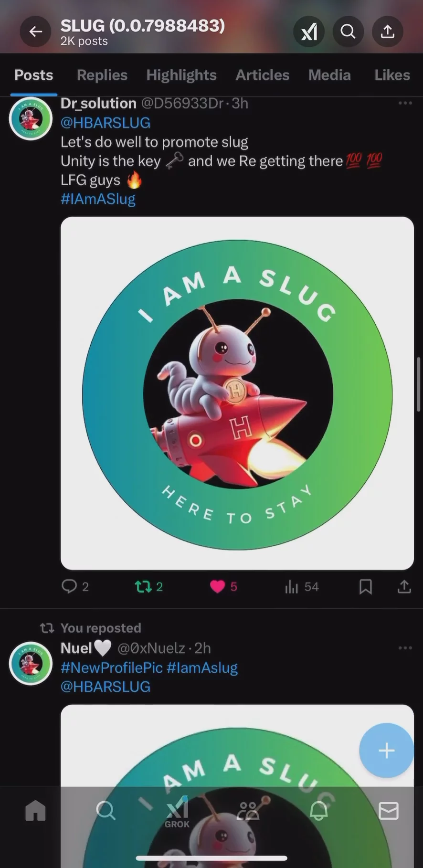Open Grok from the profile header
This screenshot has width=423, height=868.
point(309,32)
